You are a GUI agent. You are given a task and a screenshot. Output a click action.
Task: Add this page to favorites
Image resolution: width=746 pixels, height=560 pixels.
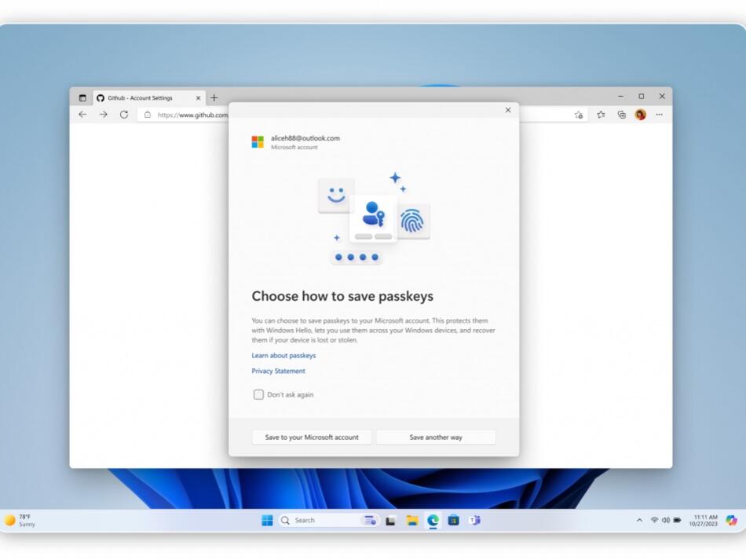579,115
